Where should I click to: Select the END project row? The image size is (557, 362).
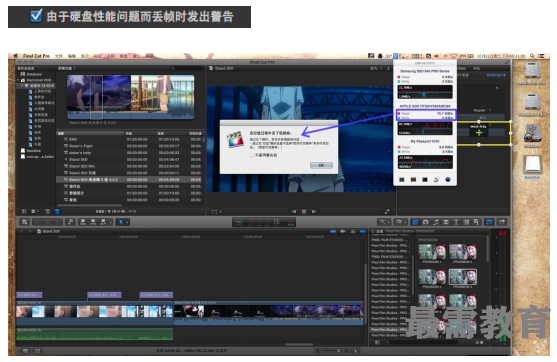click(130, 139)
